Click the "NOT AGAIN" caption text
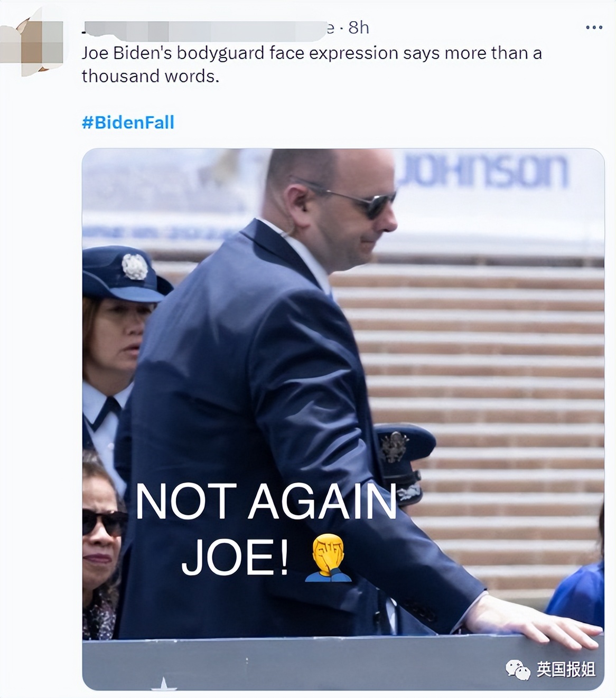This screenshot has width=616, height=698. coord(266,501)
